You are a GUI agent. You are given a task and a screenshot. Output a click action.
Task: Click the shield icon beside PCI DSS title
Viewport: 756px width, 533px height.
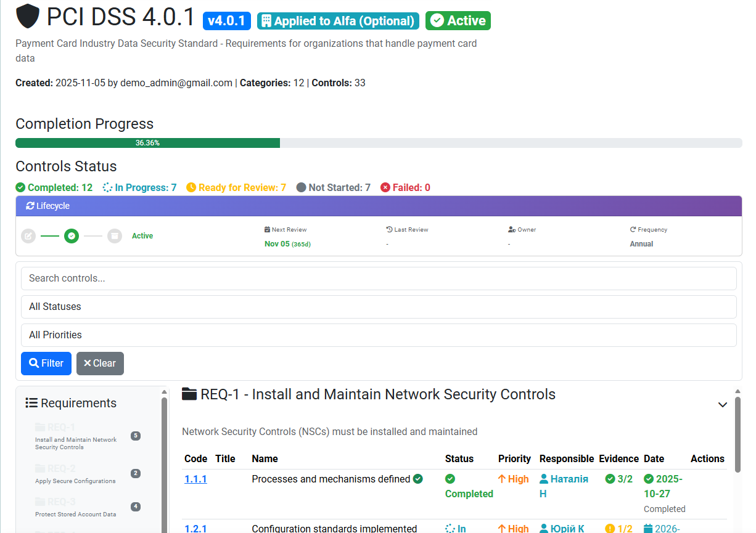(x=28, y=17)
